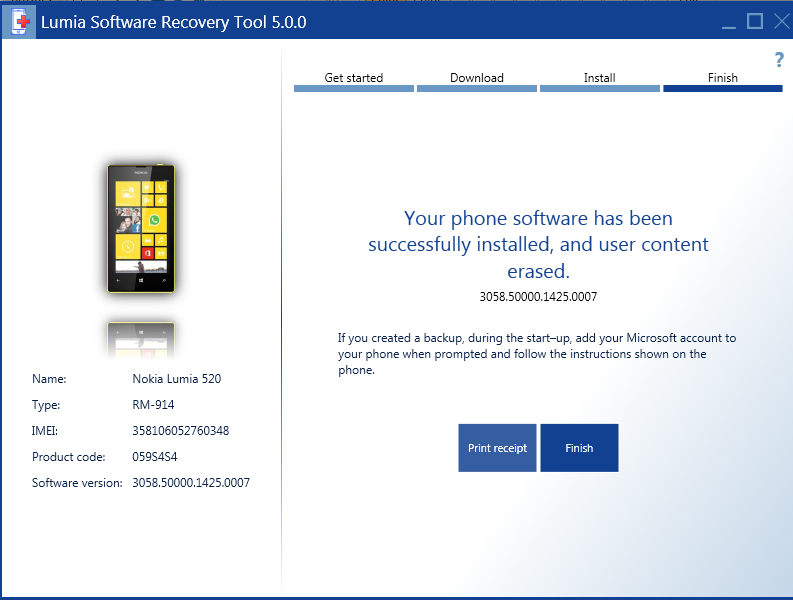The width and height of the screenshot is (793, 600).
Task: Select the IMEI number 358106052760348
Action: 180,431
